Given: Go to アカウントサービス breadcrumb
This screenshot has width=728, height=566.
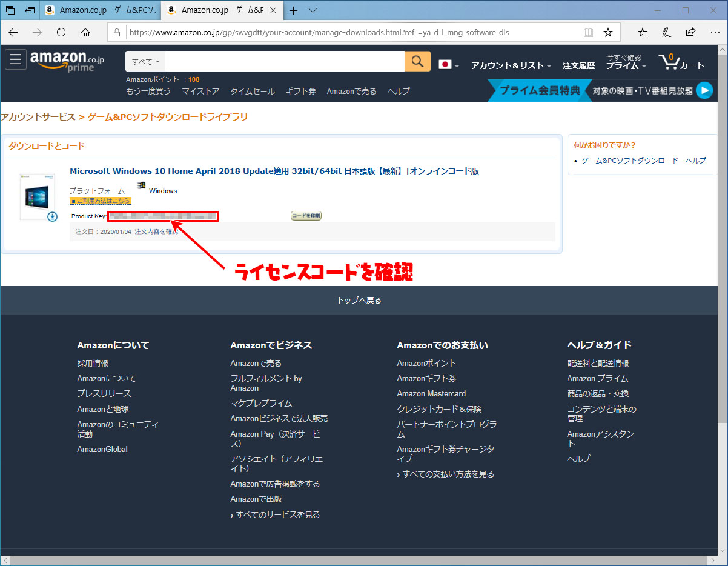Looking at the screenshot, I should tap(38, 117).
